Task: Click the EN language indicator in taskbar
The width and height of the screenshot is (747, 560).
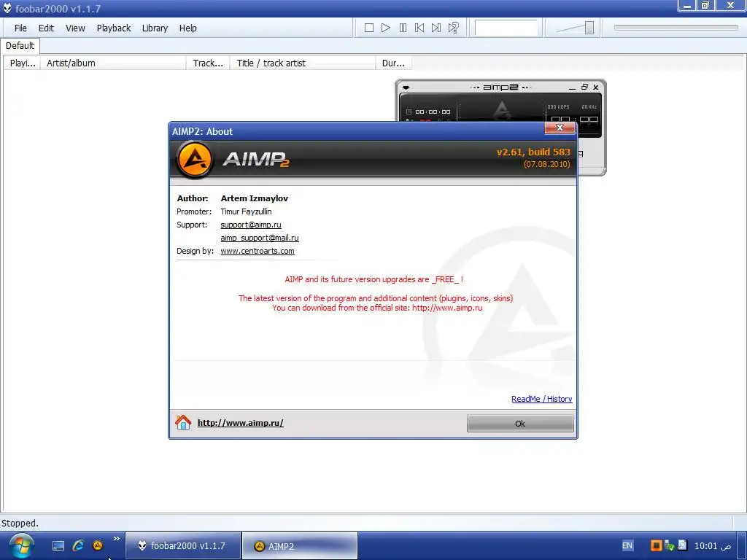Action: tap(627, 545)
